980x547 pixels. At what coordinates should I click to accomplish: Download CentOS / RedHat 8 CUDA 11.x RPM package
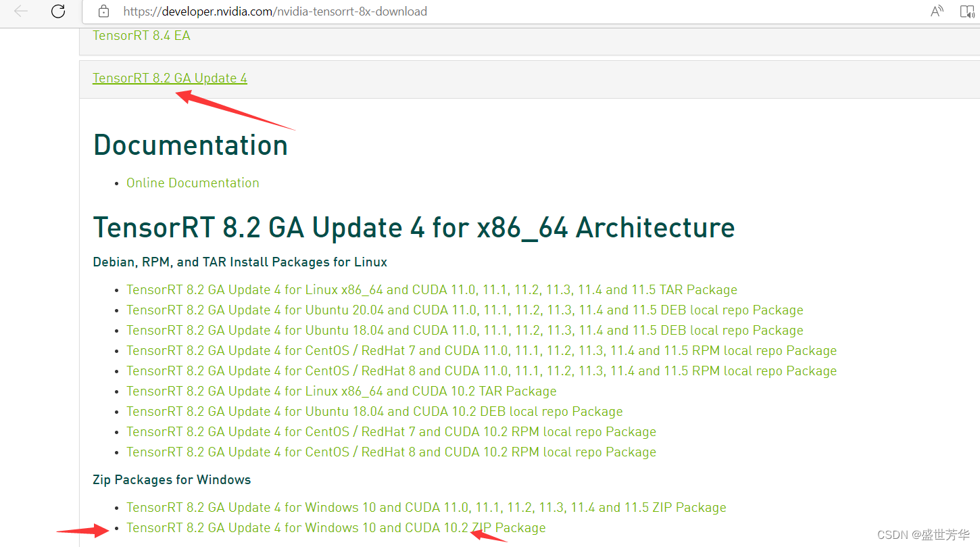(x=481, y=371)
